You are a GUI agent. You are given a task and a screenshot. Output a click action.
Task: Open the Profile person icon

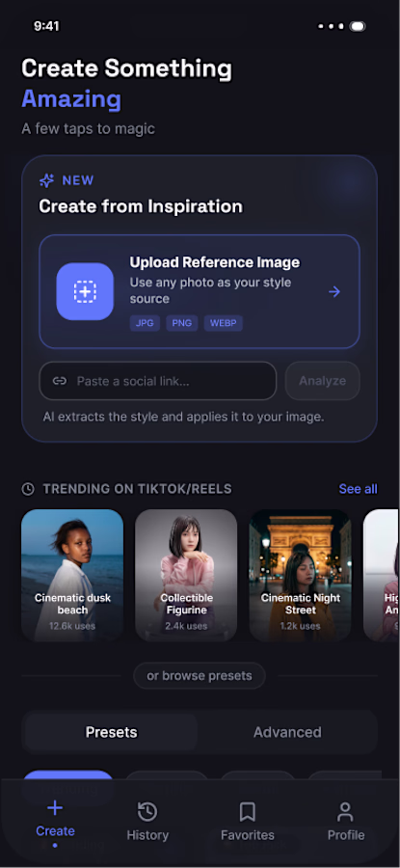[346, 812]
